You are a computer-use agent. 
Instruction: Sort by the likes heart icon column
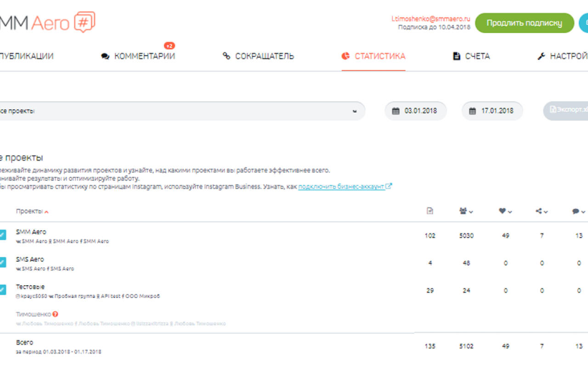[505, 211]
